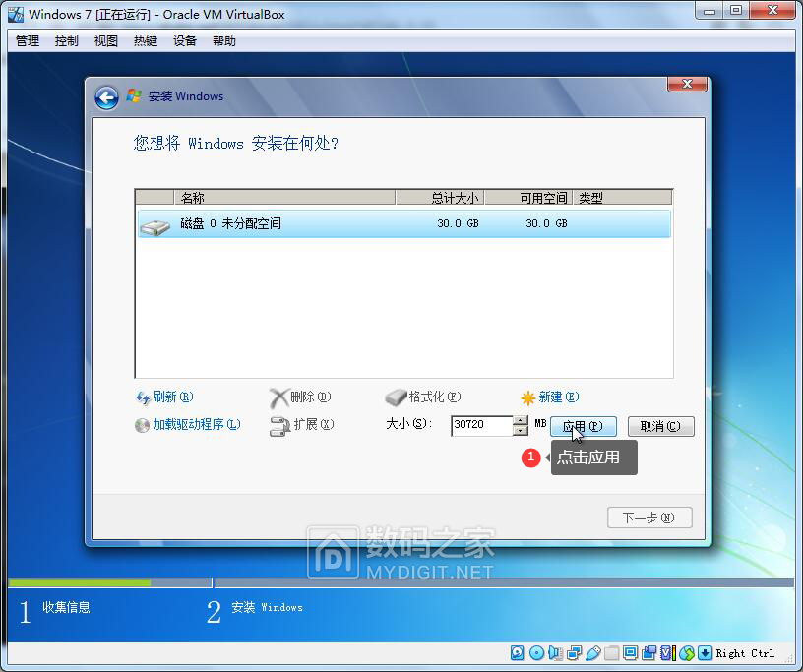The height and width of the screenshot is (672, 803).
Task: Open the 视图 menu
Action: pos(105,41)
